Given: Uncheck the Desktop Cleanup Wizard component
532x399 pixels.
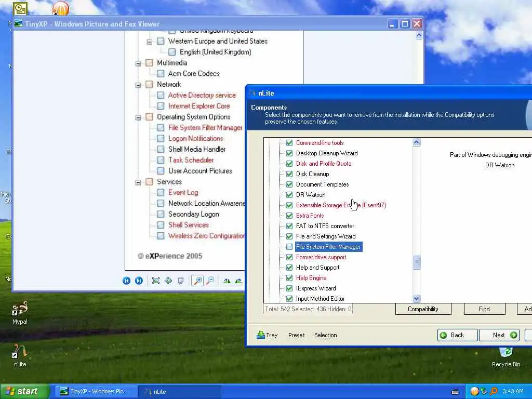Looking at the screenshot, I should [289, 153].
